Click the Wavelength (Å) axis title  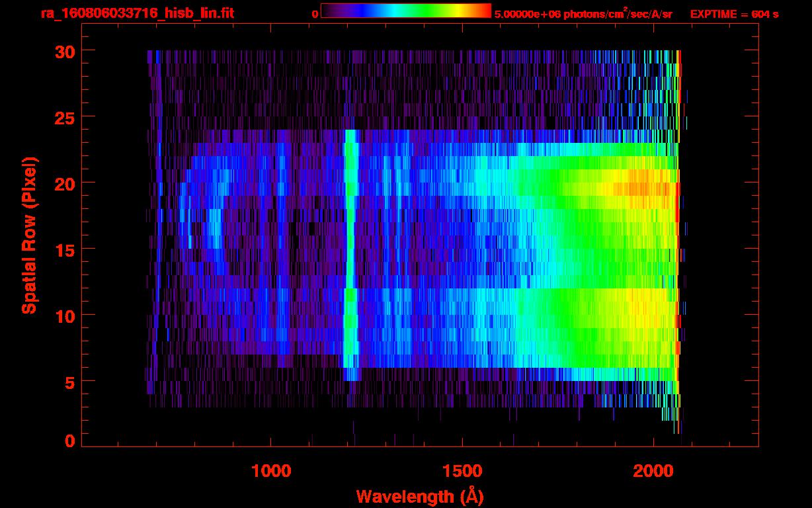click(420, 496)
